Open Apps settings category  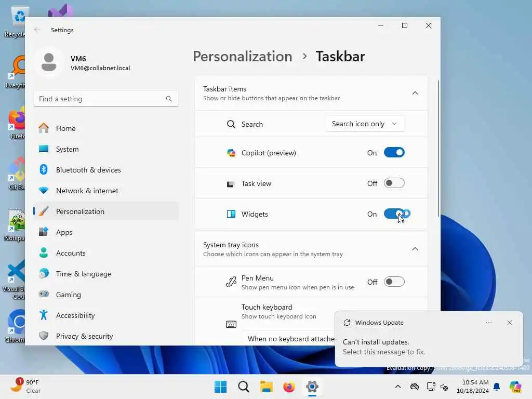click(106, 232)
